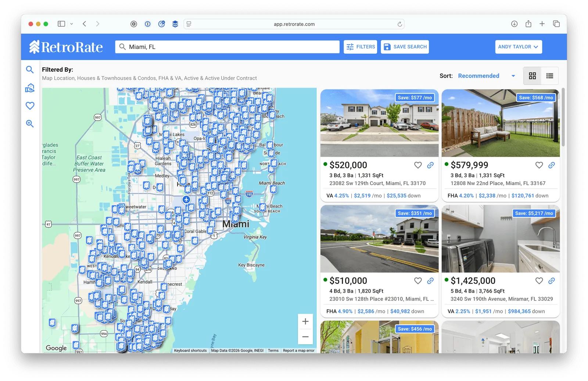Screen dimensions: 588x381
Task: Show the tab overview
Action: tap(556, 24)
